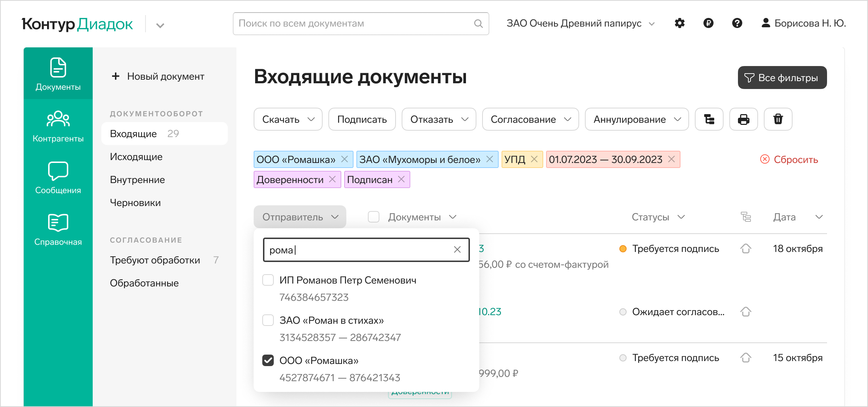This screenshot has height=407, width=868.
Task: Open the Аннулирование dropdown
Action: click(x=637, y=119)
